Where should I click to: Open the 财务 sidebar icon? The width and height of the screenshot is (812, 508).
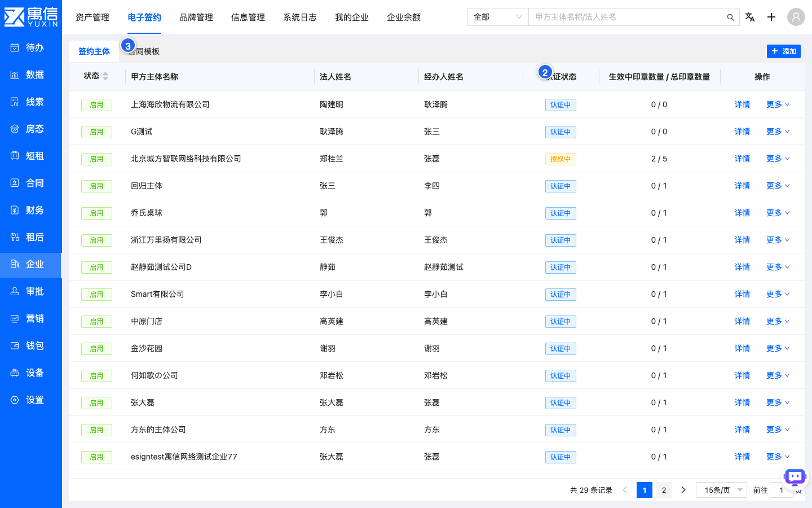pyautogui.click(x=15, y=210)
